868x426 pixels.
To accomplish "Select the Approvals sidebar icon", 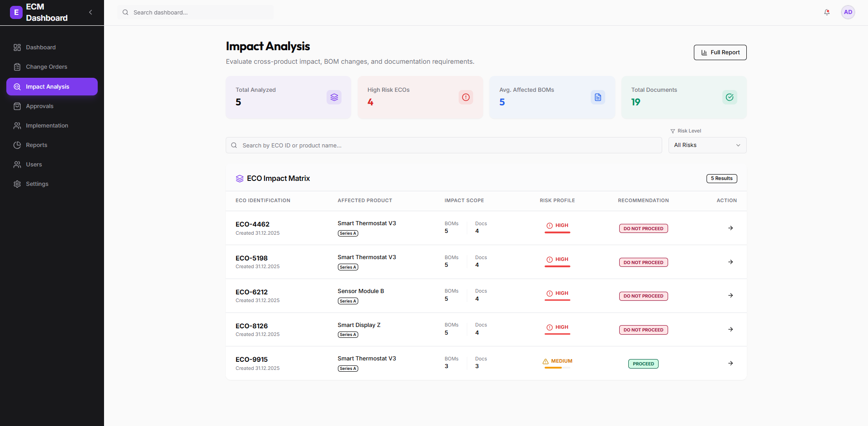I will point(17,106).
